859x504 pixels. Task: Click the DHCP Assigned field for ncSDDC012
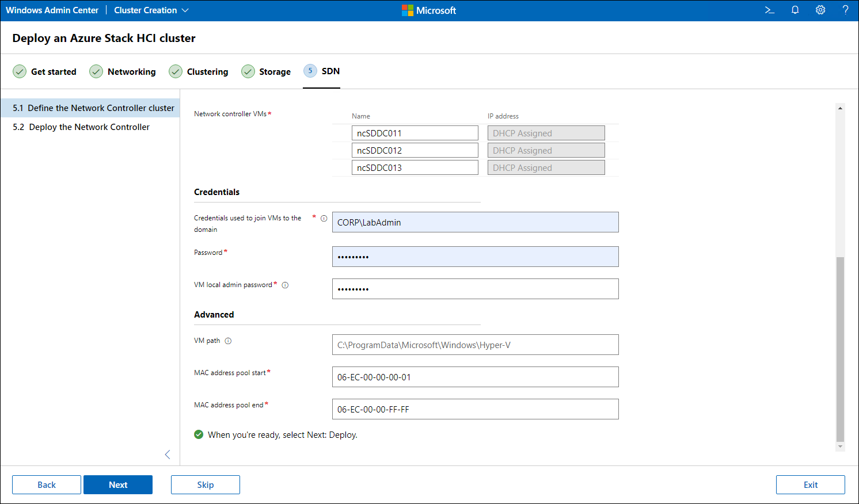pyautogui.click(x=546, y=150)
